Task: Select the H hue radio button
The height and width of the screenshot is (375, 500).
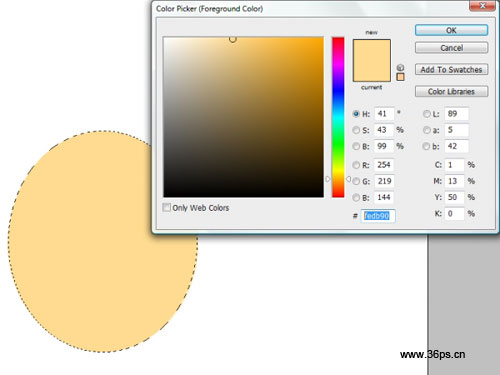Action: click(x=356, y=114)
